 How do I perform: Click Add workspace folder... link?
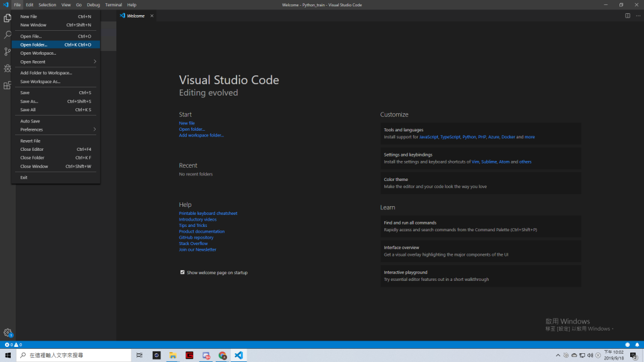(201, 135)
